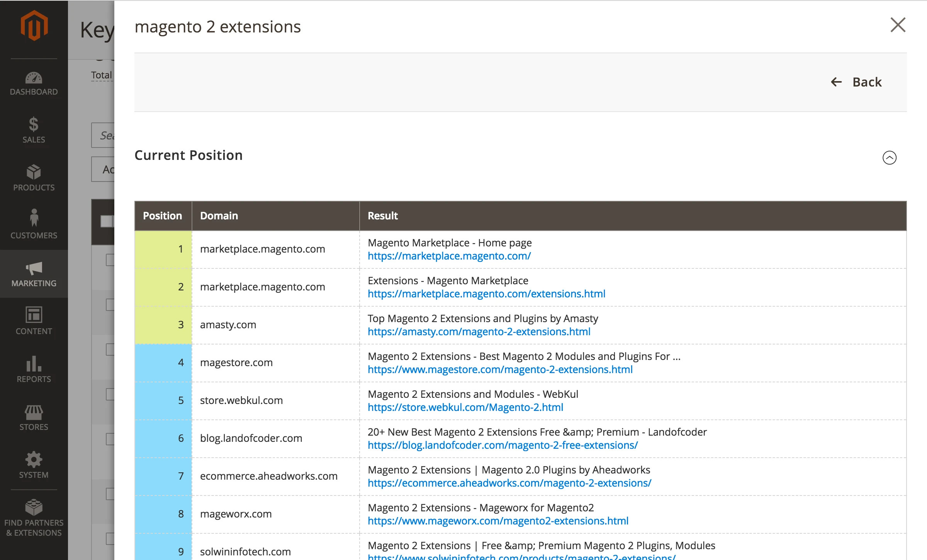Open the store.webkul.com Magento-2 link
Image resolution: width=927 pixels, height=560 pixels.
(x=465, y=407)
